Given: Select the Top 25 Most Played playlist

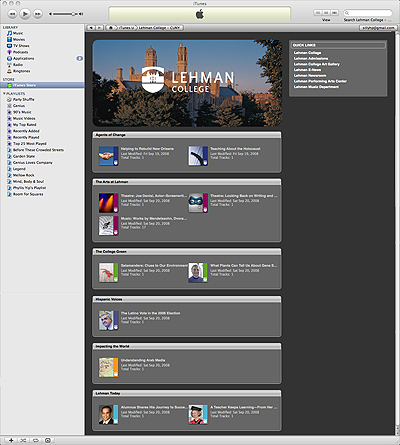Looking at the screenshot, I should [x=30, y=144].
